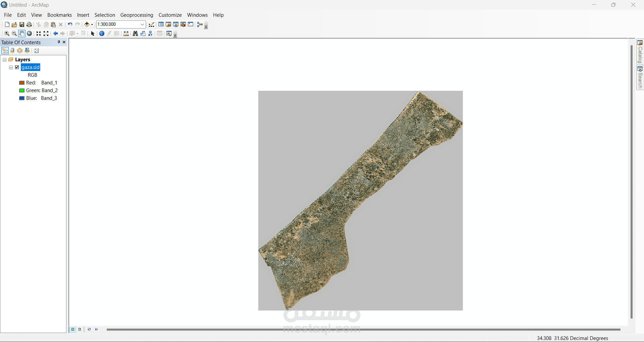Open the Geoprocessing menu
Viewport: 644px width, 342px height.
coord(137,15)
